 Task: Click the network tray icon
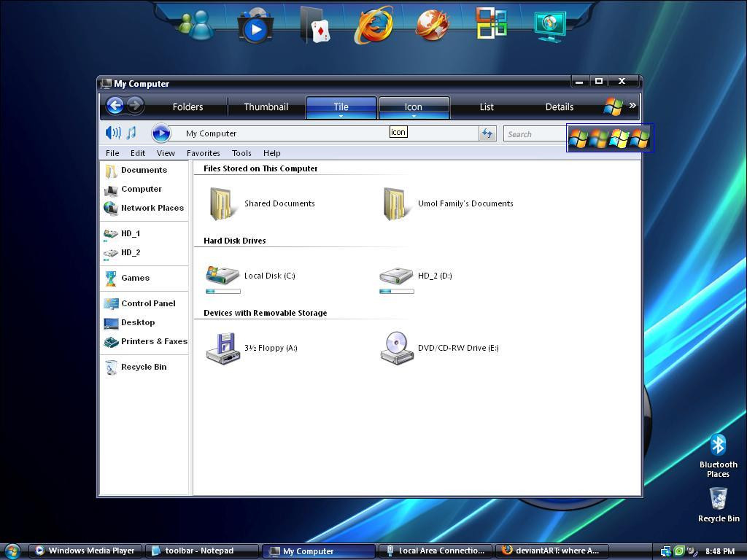click(665, 551)
